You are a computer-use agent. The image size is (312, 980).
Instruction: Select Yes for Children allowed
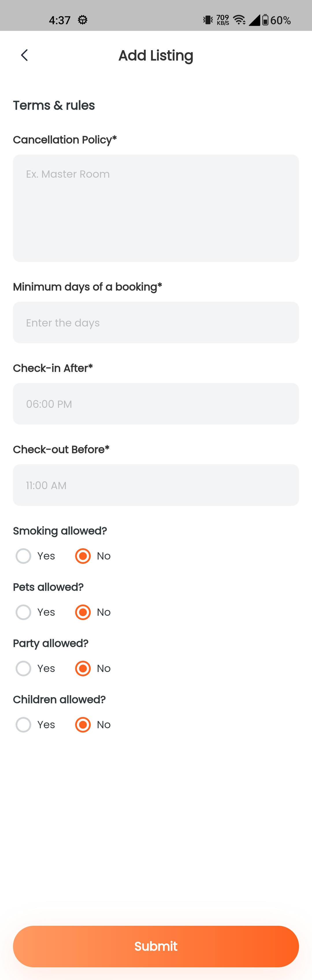[23, 725]
